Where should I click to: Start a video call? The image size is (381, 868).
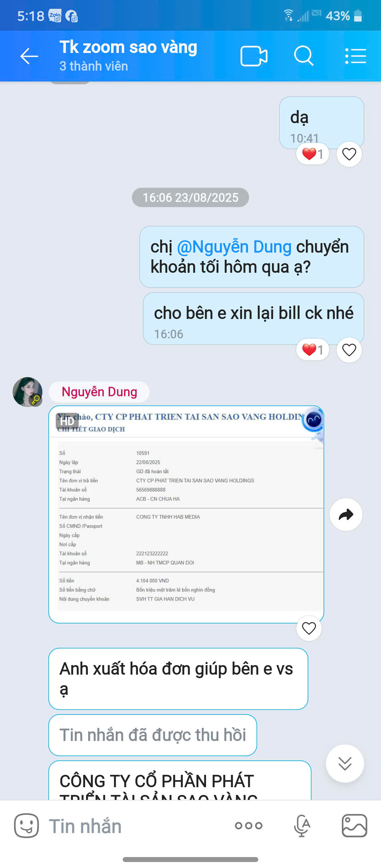coord(254,56)
